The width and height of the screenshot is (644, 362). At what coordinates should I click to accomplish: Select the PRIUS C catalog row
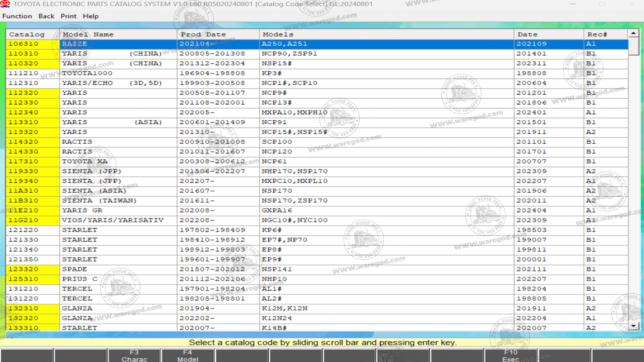(x=80, y=279)
